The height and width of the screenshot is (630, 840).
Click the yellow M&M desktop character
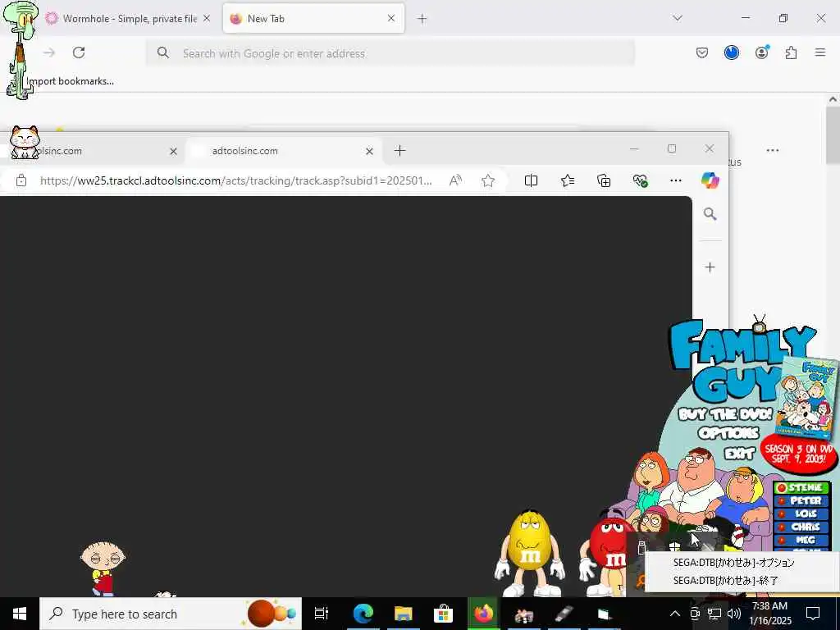click(x=529, y=553)
